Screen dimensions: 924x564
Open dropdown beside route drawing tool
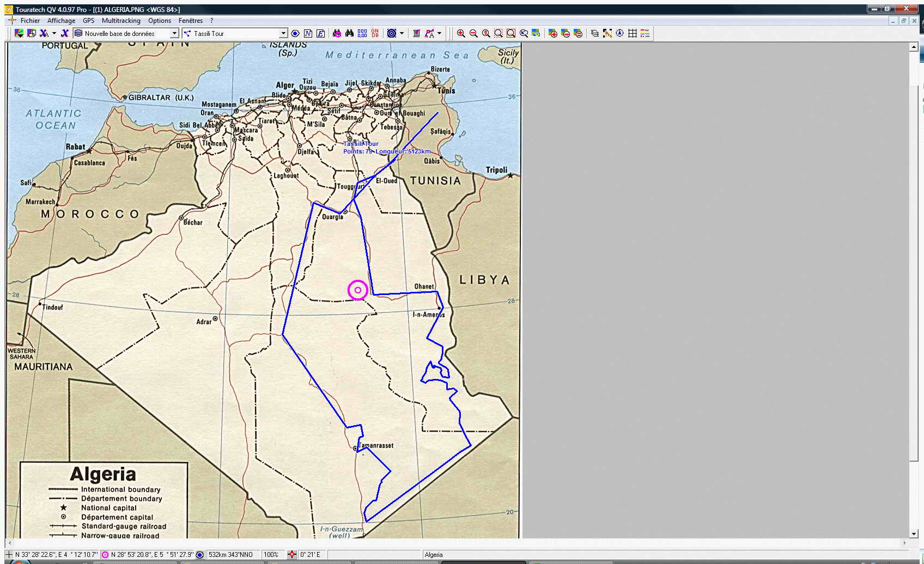[439, 33]
